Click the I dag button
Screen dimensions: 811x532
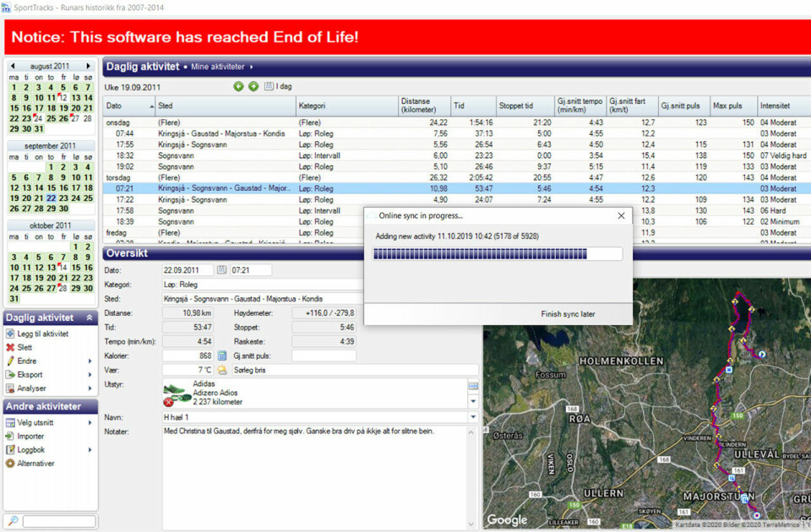(280, 86)
